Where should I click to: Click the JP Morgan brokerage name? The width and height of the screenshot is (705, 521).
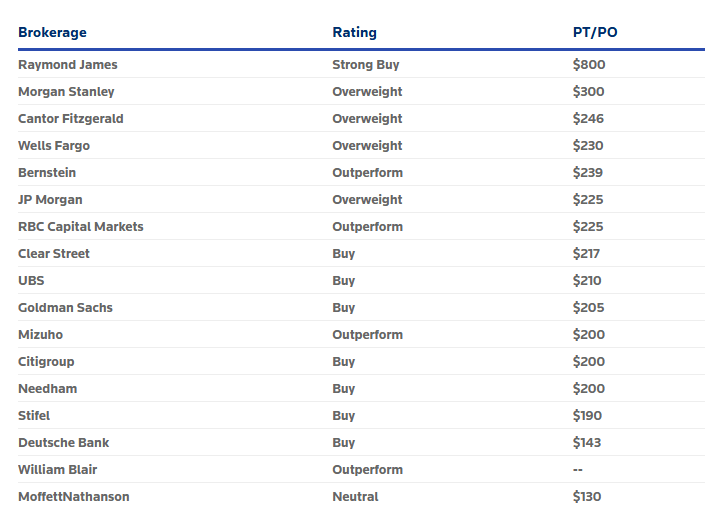pos(50,200)
